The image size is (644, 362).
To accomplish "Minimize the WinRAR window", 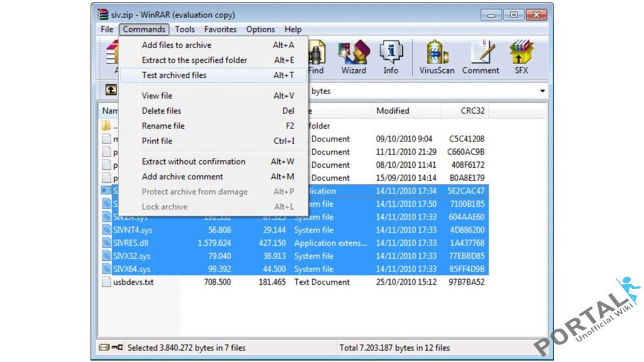I will point(491,15).
